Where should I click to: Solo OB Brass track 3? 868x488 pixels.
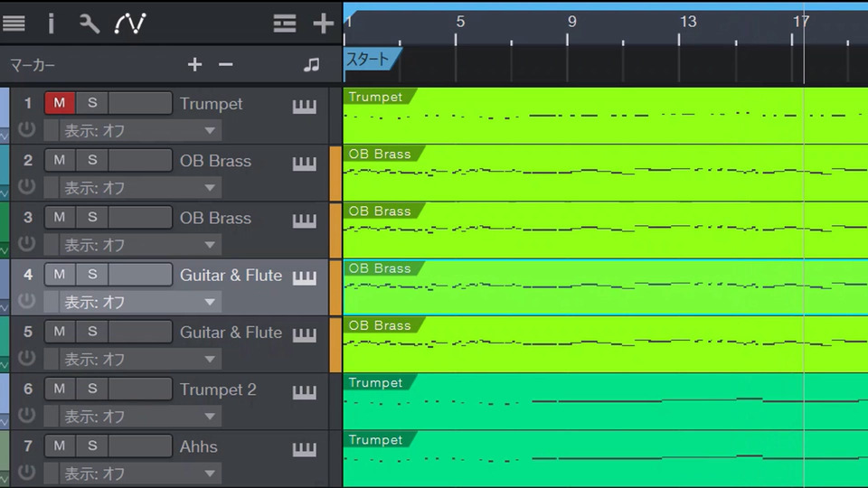(x=92, y=217)
